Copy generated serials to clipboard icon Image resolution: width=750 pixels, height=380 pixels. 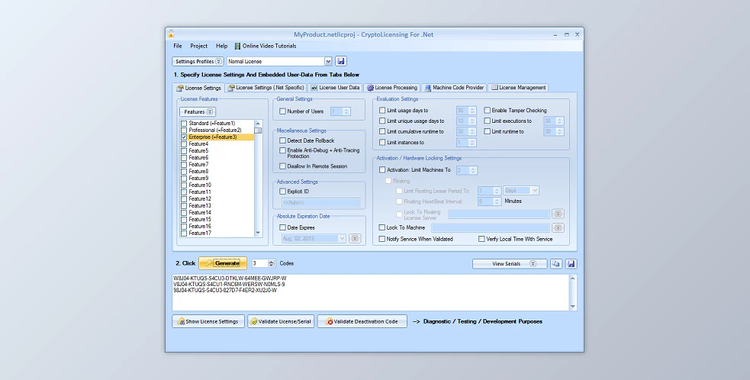point(556,264)
